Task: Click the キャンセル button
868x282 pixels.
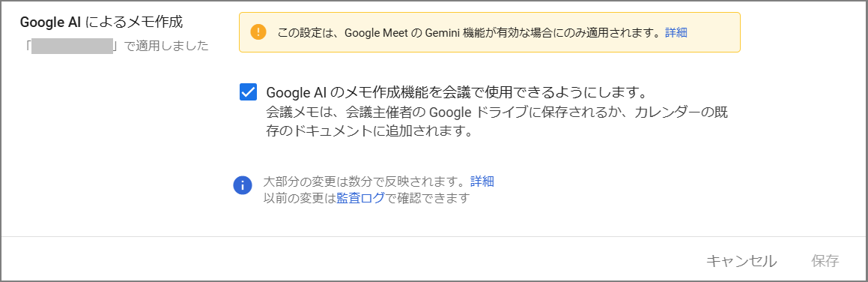Action: click(x=741, y=261)
